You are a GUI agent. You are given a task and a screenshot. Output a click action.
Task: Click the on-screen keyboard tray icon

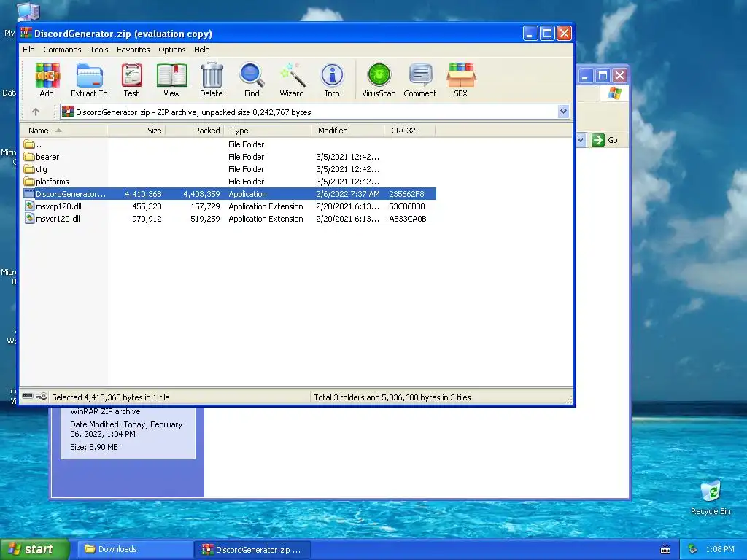point(665,550)
